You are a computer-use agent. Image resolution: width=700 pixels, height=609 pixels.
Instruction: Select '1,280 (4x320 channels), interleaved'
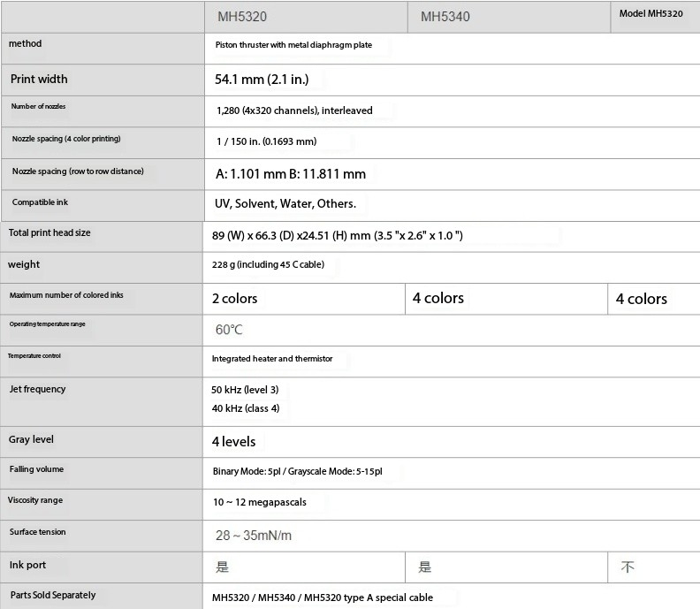tap(294, 110)
